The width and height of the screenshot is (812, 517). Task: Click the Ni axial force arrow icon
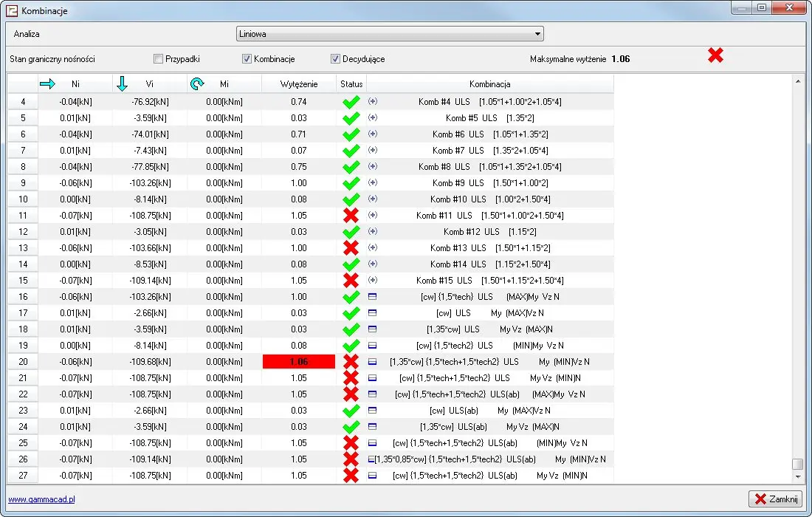(x=47, y=84)
